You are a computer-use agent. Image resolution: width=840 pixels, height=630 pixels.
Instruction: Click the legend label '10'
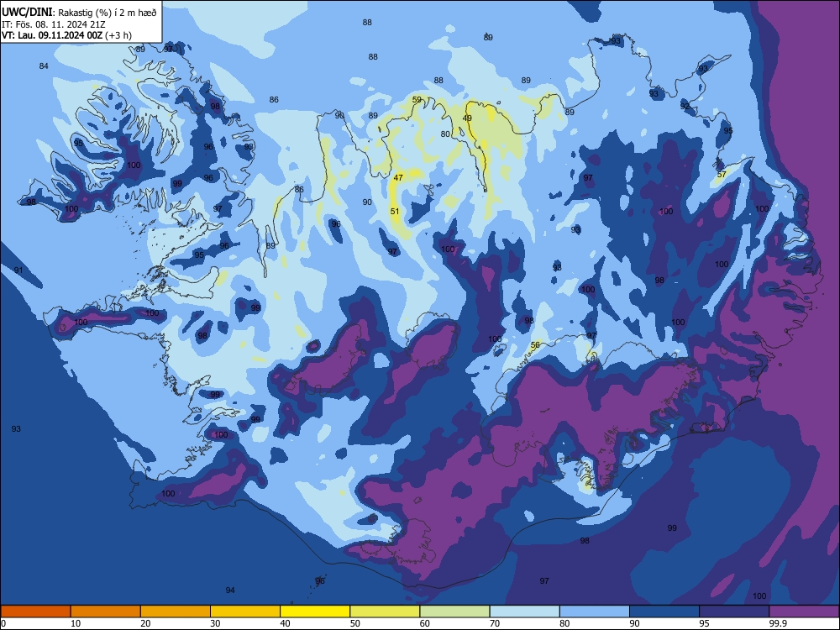(x=76, y=623)
